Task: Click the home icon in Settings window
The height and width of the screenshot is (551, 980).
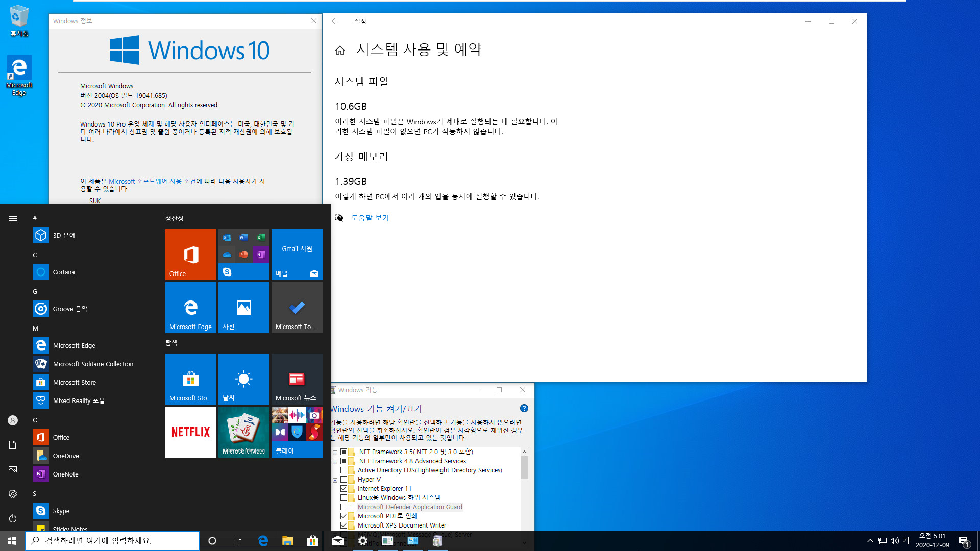Action: tap(340, 50)
